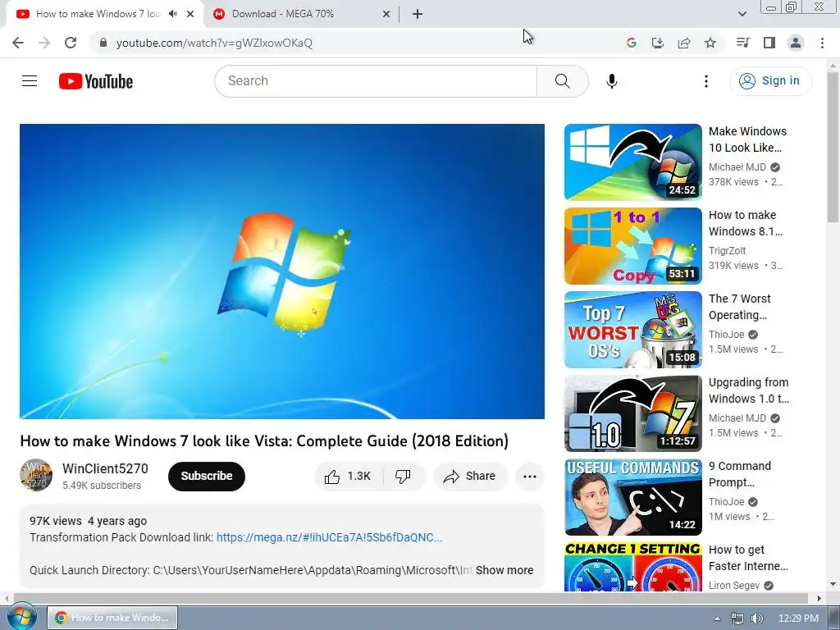Click the Chrome taskbar button
840x630 pixels.
(112, 618)
